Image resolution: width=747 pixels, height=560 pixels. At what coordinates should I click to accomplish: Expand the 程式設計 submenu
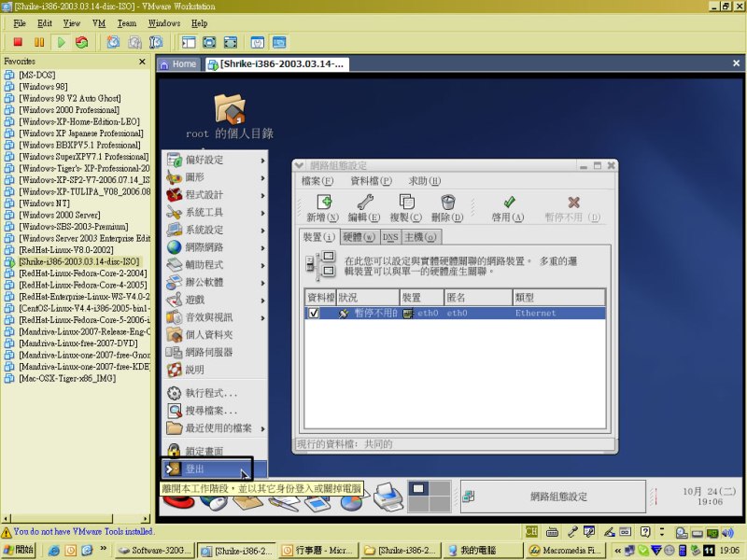tap(215, 195)
